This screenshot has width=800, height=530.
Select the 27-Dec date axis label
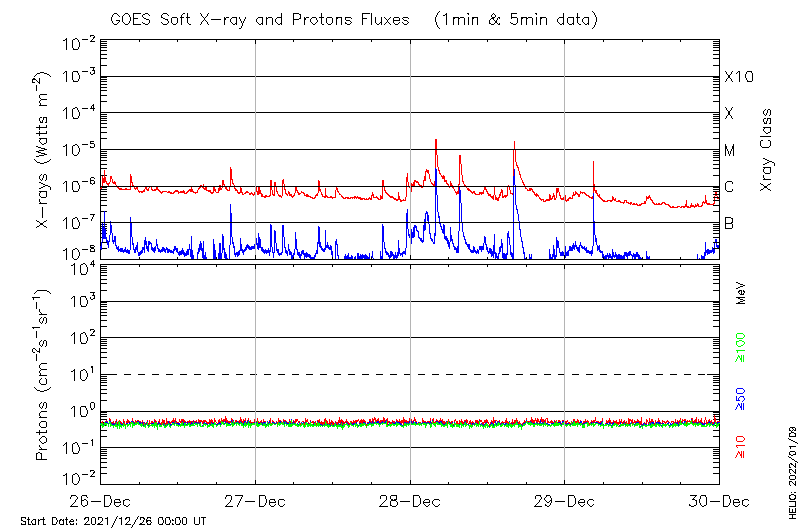pyautogui.click(x=255, y=501)
